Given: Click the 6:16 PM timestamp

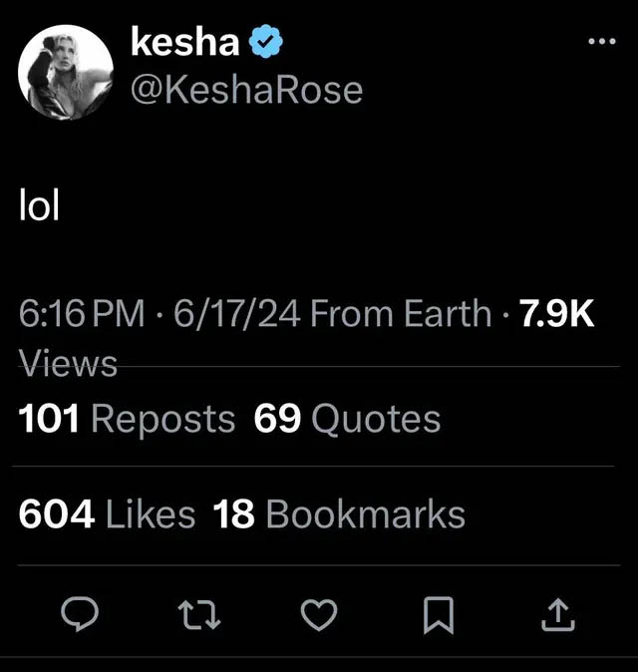Looking at the screenshot, I should [x=82, y=314].
